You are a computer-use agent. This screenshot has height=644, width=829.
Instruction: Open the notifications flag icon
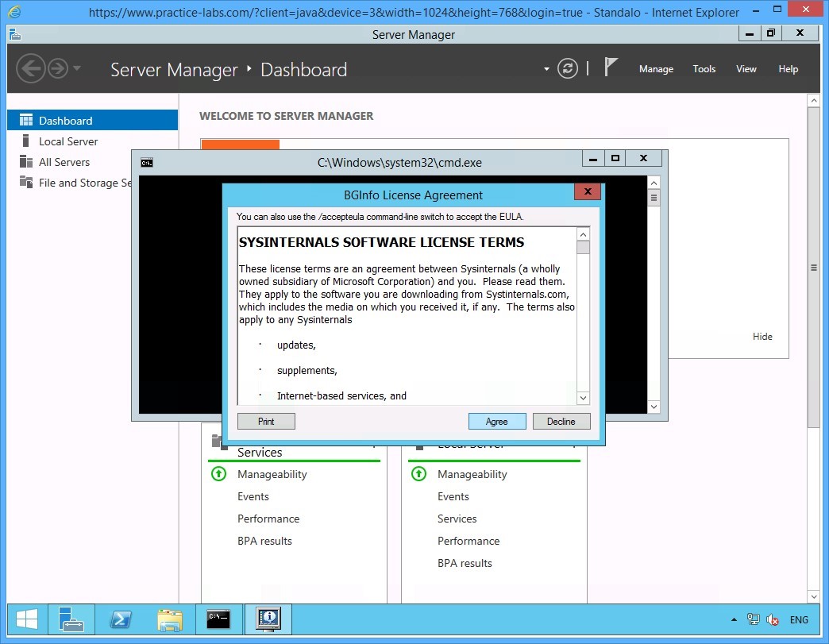coord(611,68)
